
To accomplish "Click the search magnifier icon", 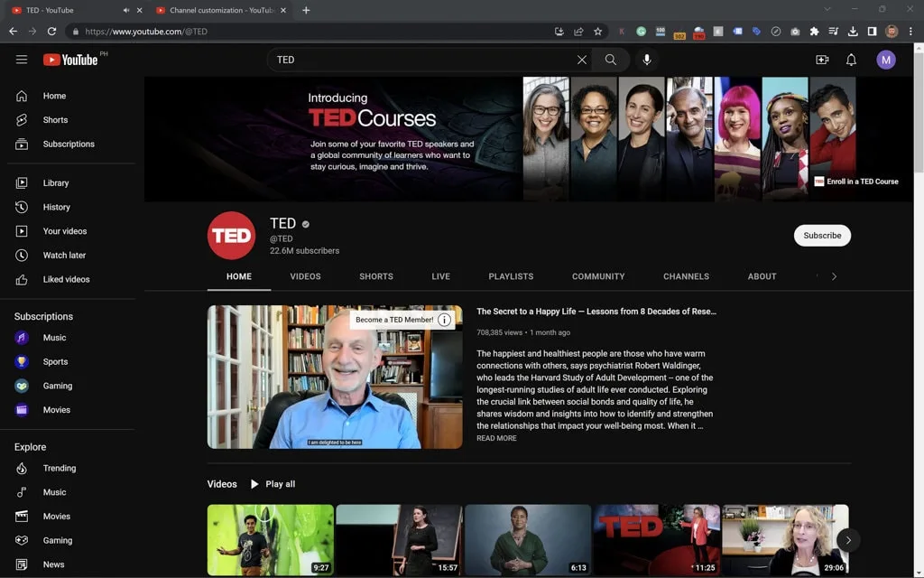I will (x=611, y=60).
